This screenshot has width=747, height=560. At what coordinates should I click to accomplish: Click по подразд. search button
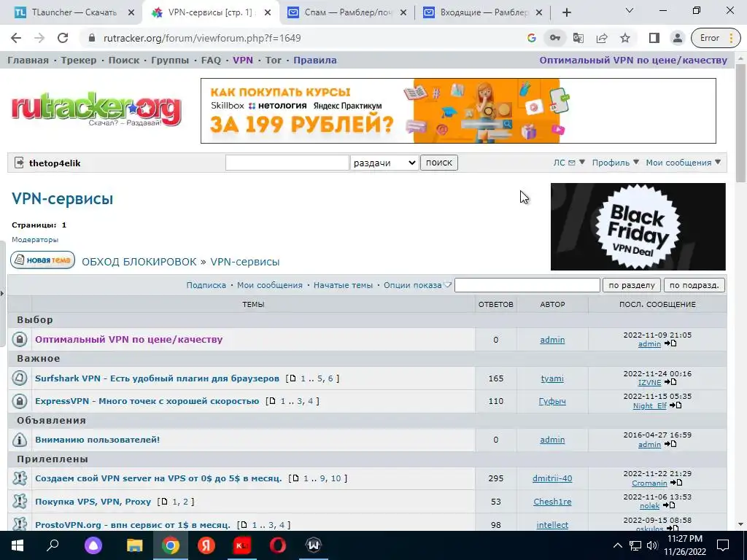694,285
